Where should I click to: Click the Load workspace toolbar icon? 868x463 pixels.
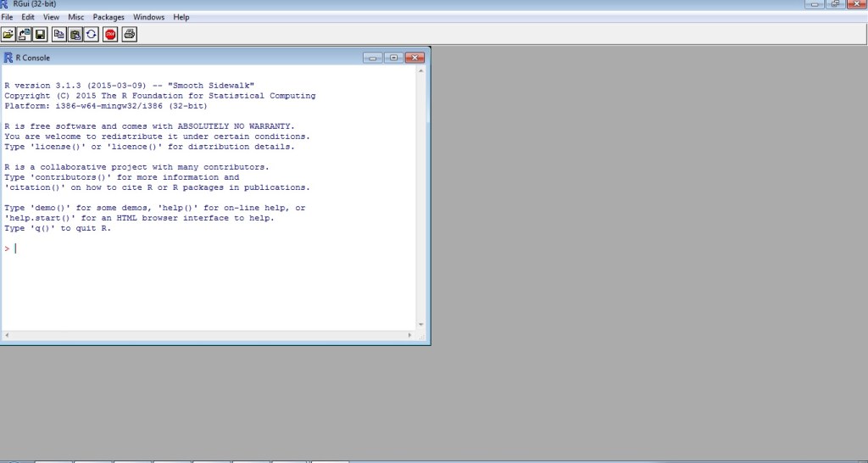click(25, 34)
